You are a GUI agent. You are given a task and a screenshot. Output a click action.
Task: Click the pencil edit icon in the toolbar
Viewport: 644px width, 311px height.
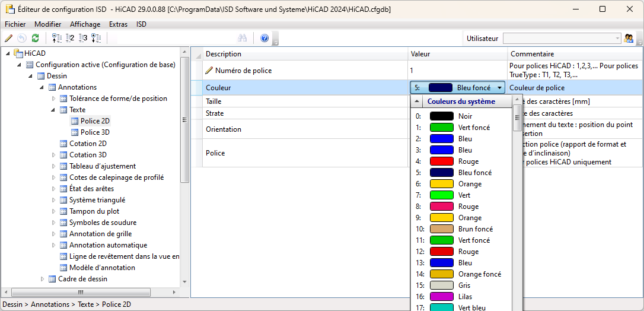[8, 38]
